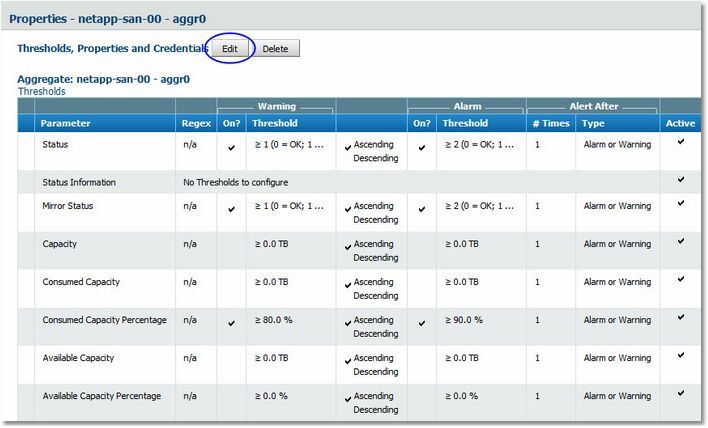This screenshot has height=428, width=708.
Task: Toggle Active checkmark for Capacity row
Action: (x=681, y=241)
